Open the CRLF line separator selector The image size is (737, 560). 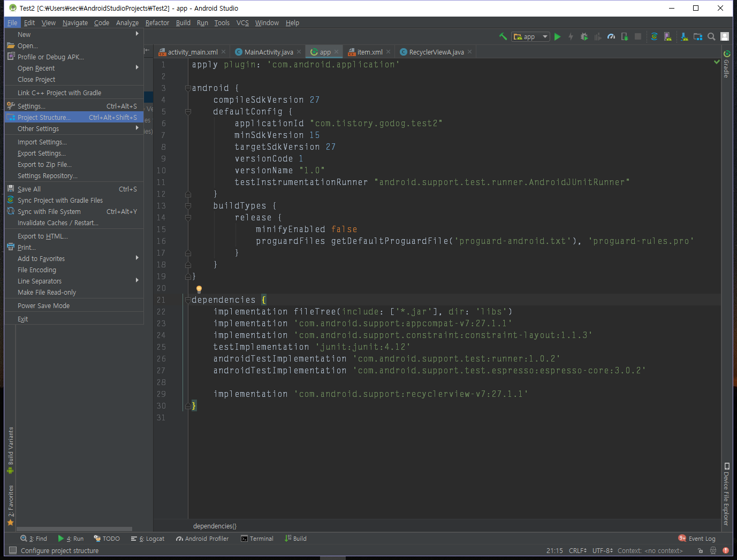pos(578,550)
